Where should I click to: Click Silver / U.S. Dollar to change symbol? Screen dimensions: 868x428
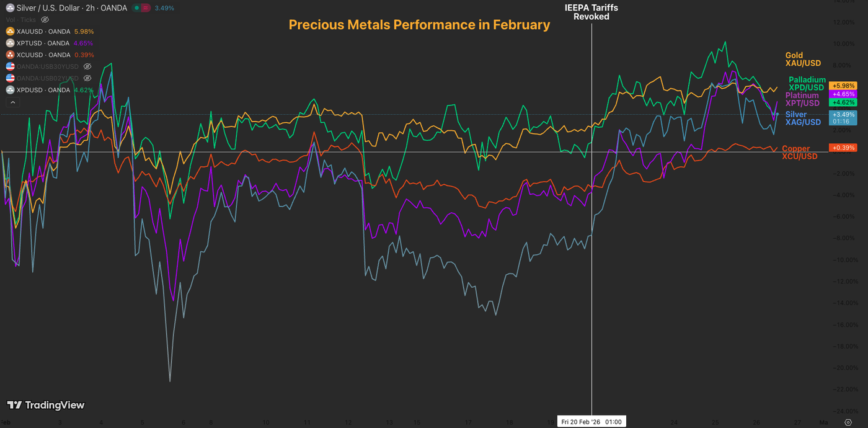click(46, 8)
